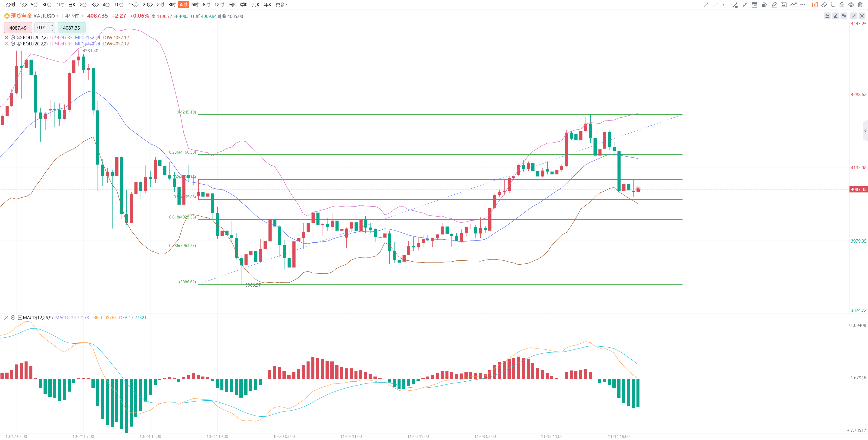This screenshot has width=868, height=440.
Task: Select the horizontal ray line tool
Action: click(725, 5)
